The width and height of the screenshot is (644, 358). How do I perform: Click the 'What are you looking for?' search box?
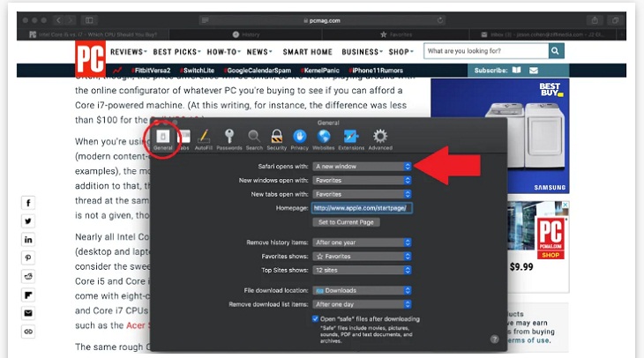click(486, 51)
